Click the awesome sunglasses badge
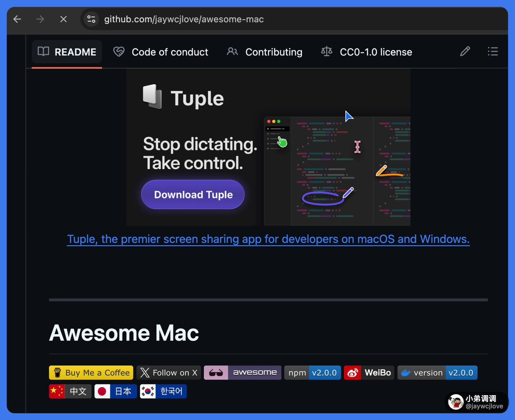Screen dimensions: 515x420 (x=242, y=373)
